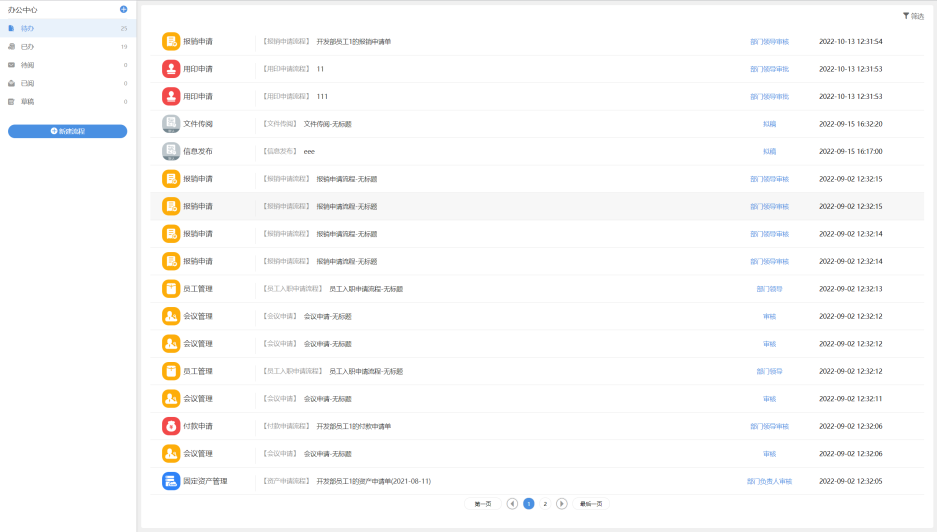Go to the previous page arrow
The image size is (937, 532).
(512, 504)
